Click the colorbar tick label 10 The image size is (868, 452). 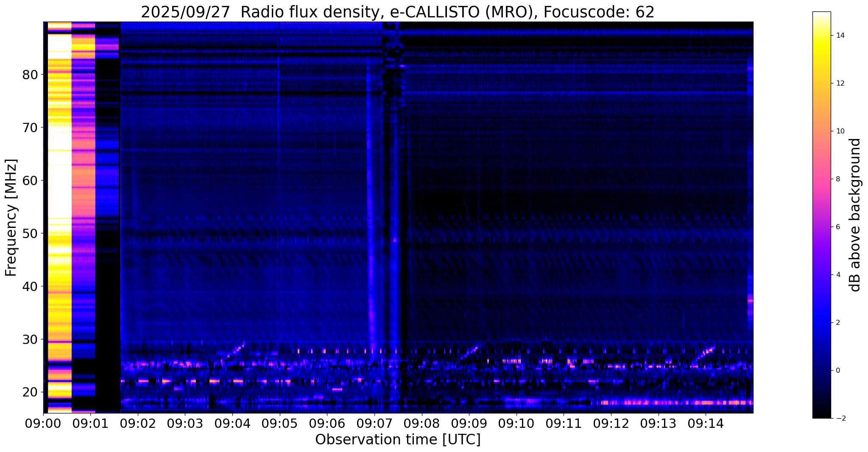coord(839,131)
